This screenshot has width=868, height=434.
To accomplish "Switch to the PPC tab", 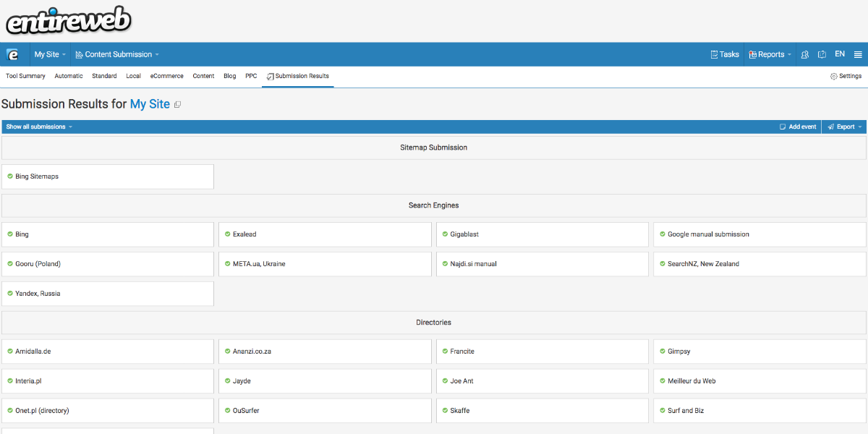I will [251, 76].
